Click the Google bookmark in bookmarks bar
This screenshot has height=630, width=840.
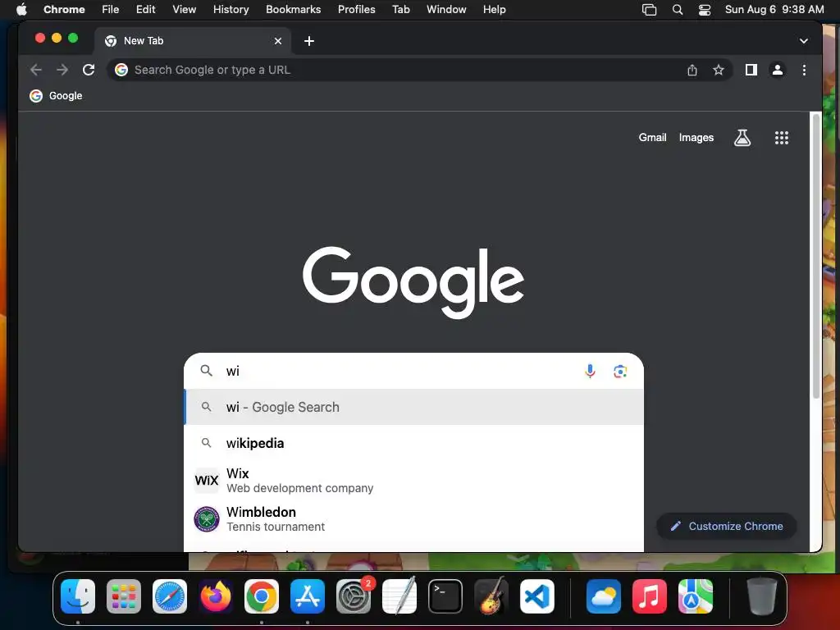(x=57, y=96)
